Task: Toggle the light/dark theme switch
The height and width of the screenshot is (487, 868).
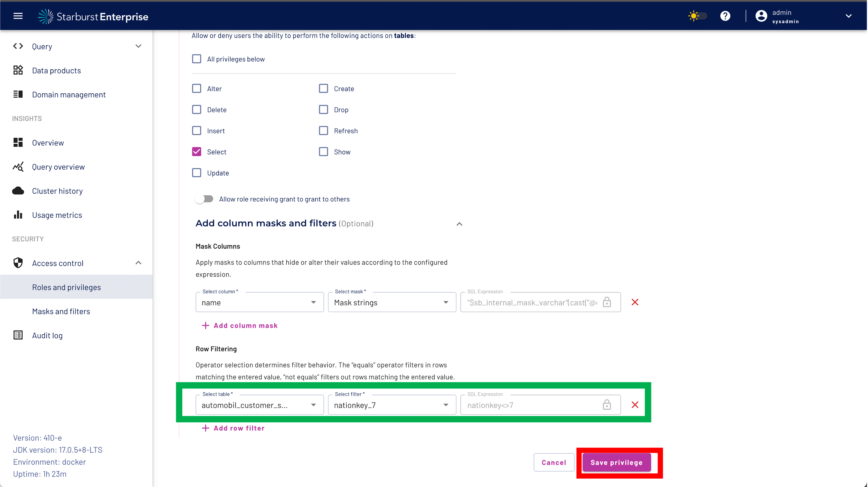Action: pos(697,16)
